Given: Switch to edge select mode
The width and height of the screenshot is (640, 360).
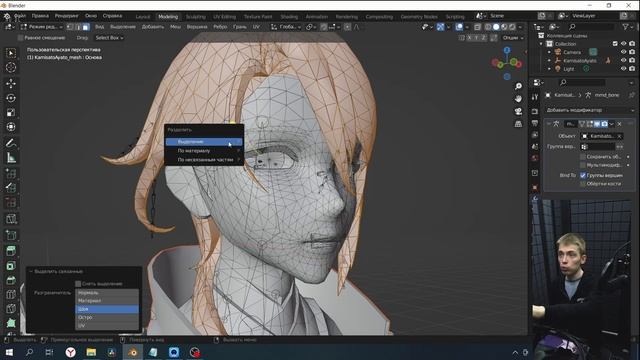Looking at the screenshot, I should (78, 27).
